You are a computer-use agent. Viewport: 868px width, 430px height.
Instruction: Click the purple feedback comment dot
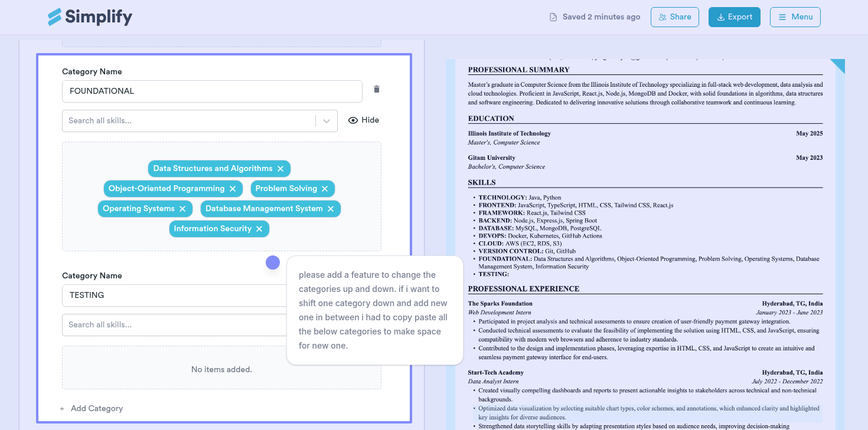click(x=273, y=262)
